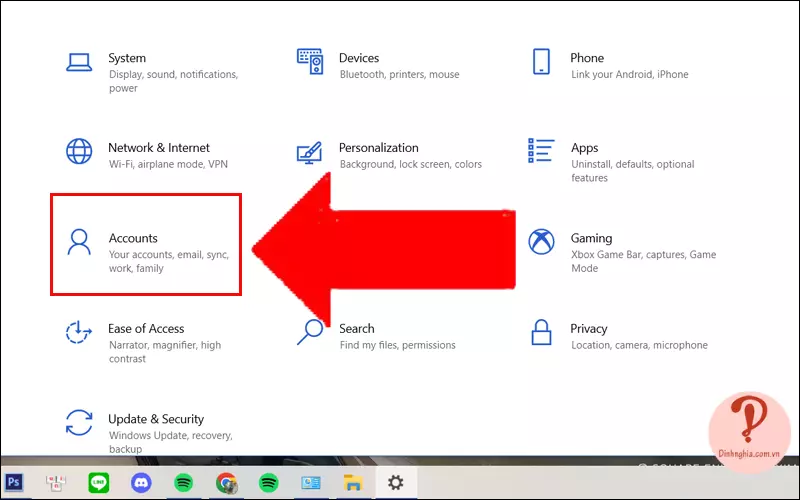The width and height of the screenshot is (800, 500).
Task: Click the text "Wi-Fi, airplane mode, VPN"
Action: 168,164
